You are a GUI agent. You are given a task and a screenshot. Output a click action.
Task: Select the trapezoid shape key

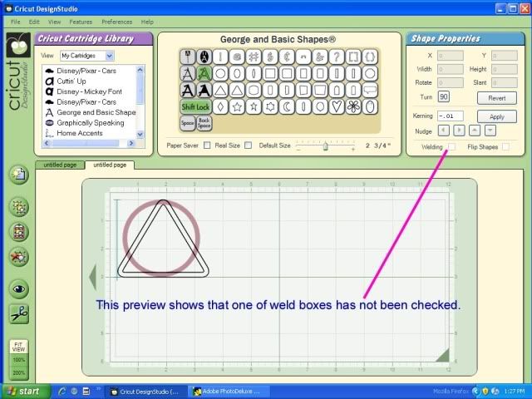pos(320,91)
